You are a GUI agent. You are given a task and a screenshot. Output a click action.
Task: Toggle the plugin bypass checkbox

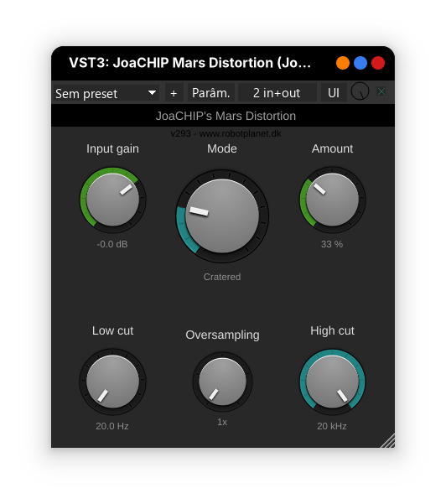pos(381,91)
